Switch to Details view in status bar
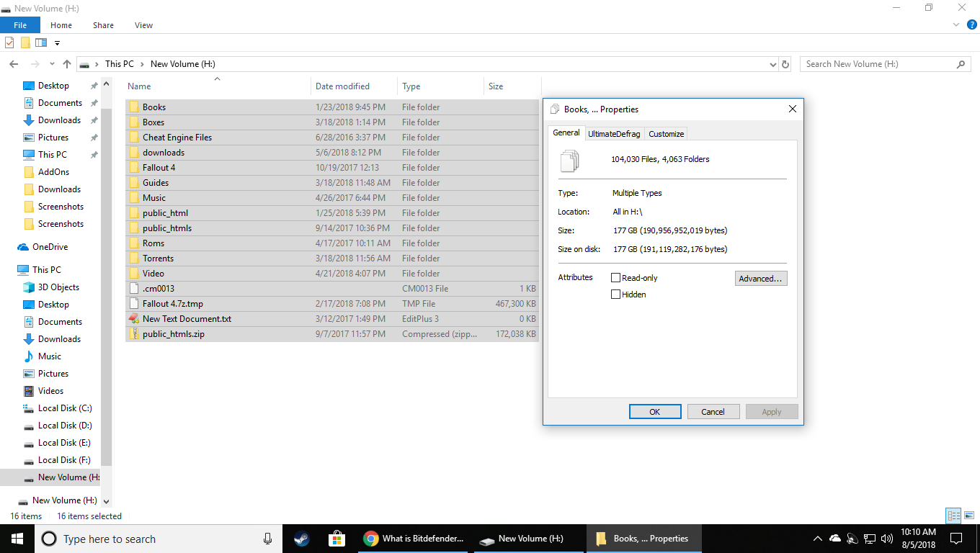 953,516
